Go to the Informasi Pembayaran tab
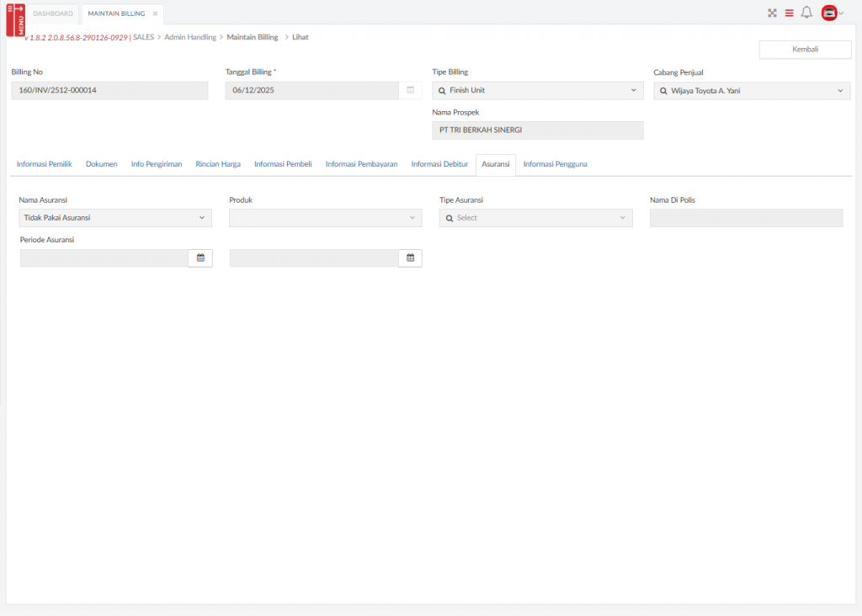 [x=361, y=164]
